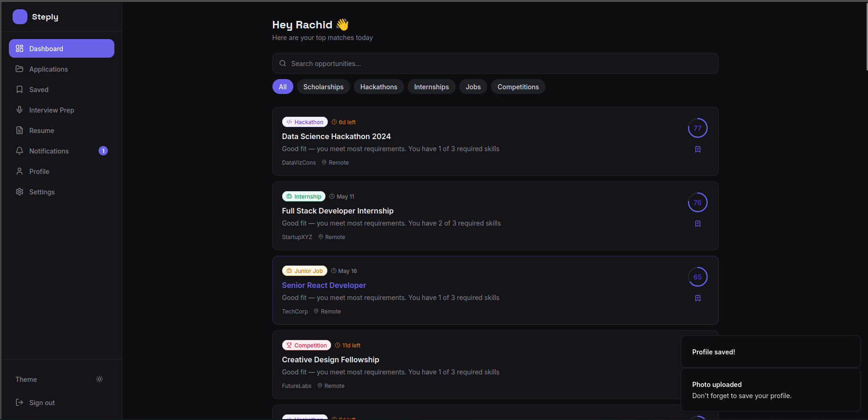Click the 6d left deadline label
The width and height of the screenshot is (868, 420).
pos(344,122)
